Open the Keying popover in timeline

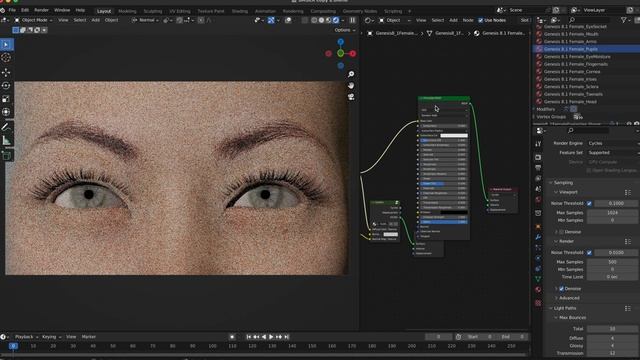(x=51, y=337)
